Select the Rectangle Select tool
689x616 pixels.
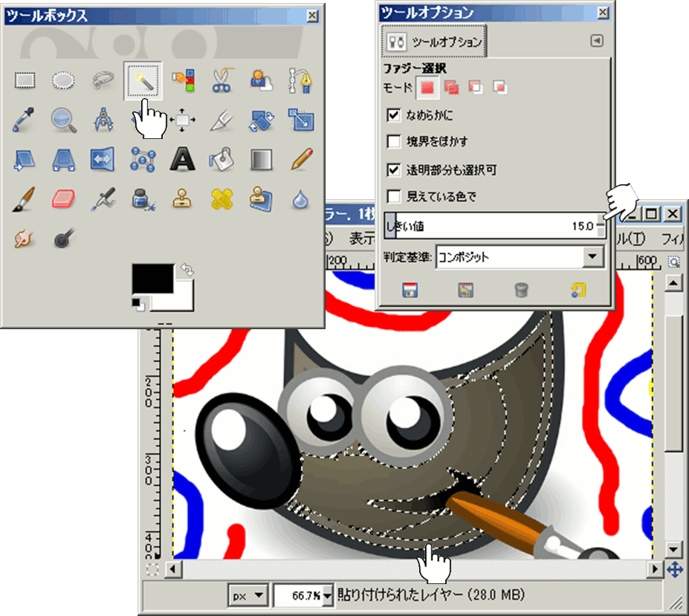point(26,80)
